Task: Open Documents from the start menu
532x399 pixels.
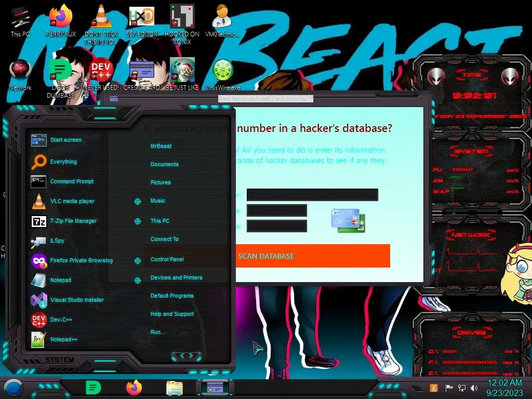Action: [164, 164]
